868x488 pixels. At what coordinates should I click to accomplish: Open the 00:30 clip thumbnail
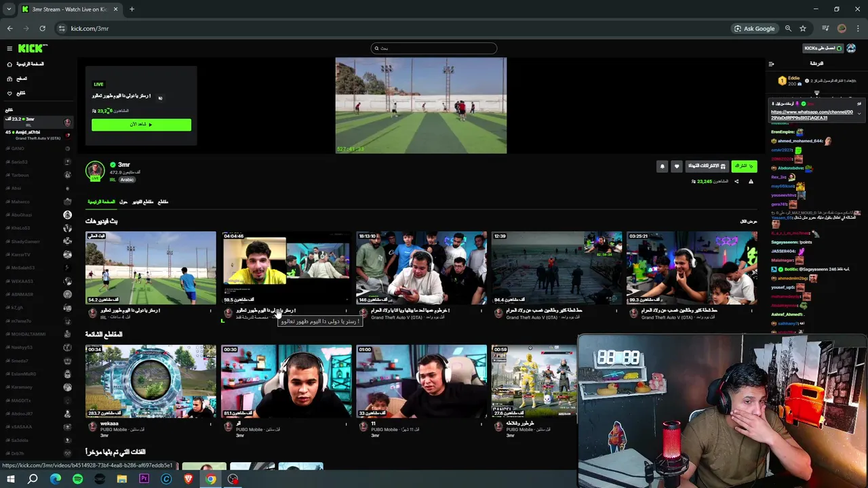286,382
